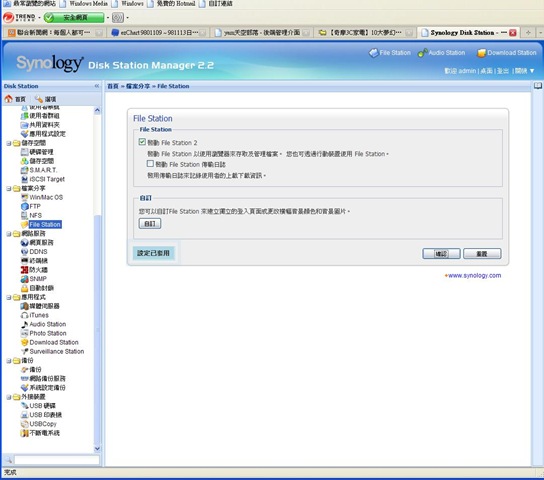Uncheck the enable File Station 2 checkbox
Viewport: 544px width, 480px height.
[142, 142]
